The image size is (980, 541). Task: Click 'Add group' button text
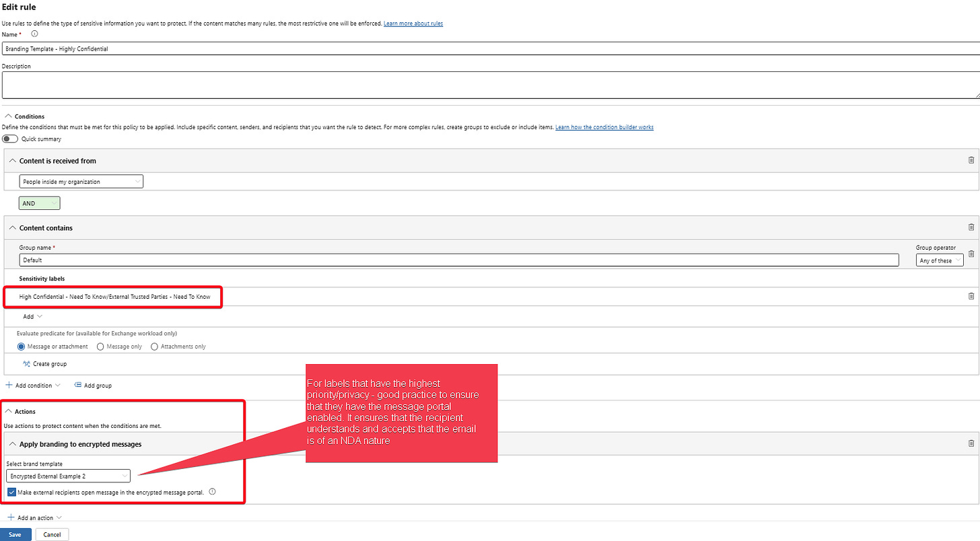point(98,386)
